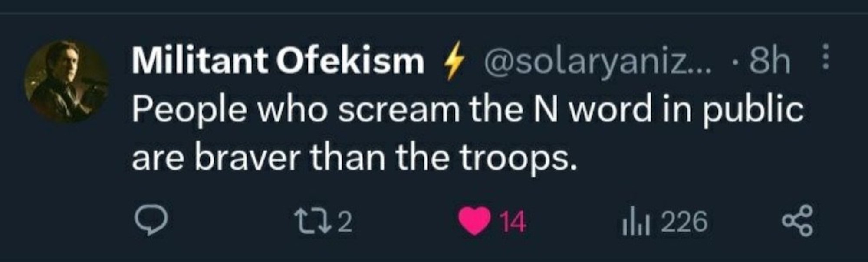
Task: Open the Militant Ofekism profile picture
Action: click(66, 82)
